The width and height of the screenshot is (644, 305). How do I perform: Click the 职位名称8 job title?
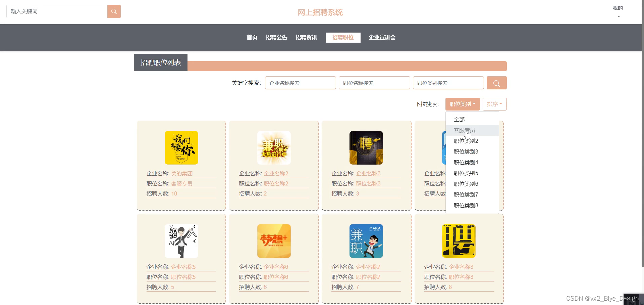[461, 277]
